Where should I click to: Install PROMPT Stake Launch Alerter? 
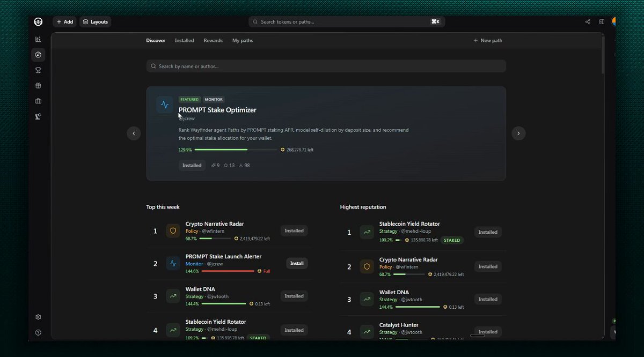[297, 263]
